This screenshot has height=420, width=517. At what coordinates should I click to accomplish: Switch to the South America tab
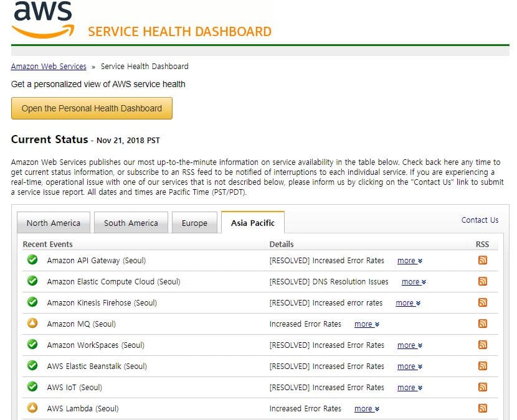(131, 223)
